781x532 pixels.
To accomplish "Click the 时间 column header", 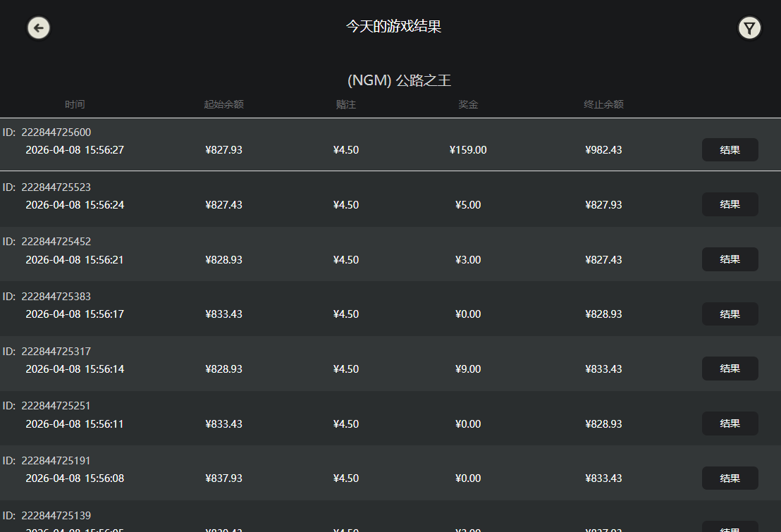I will click(x=75, y=104).
